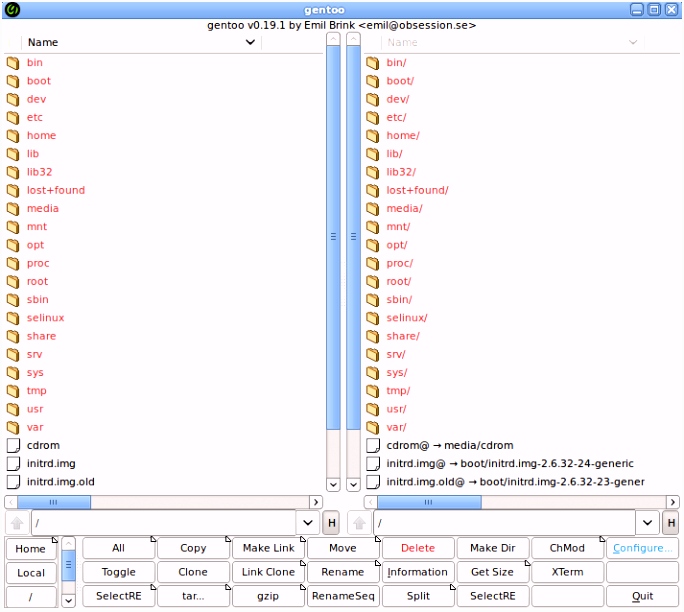Open right pane path history dropdown
The height and width of the screenshot is (612, 684).
click(647, 523)
